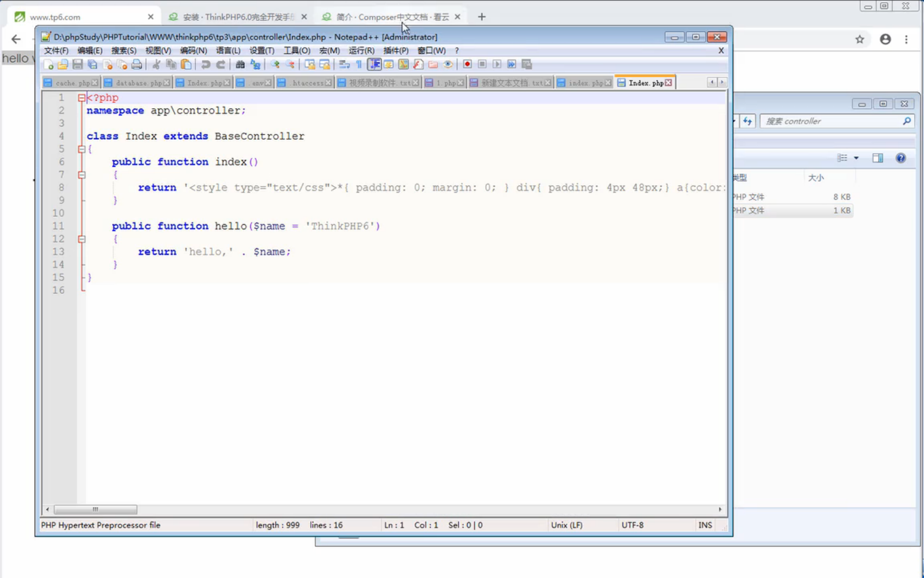Open the 编码(N) menu

[x=194, y=51]
